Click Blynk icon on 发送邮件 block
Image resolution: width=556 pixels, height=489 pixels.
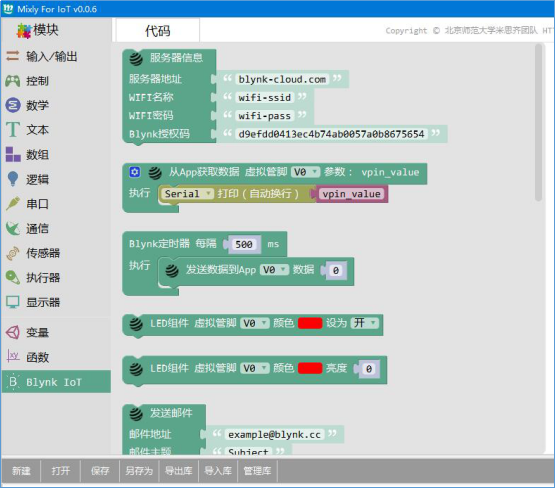point(136,414)
